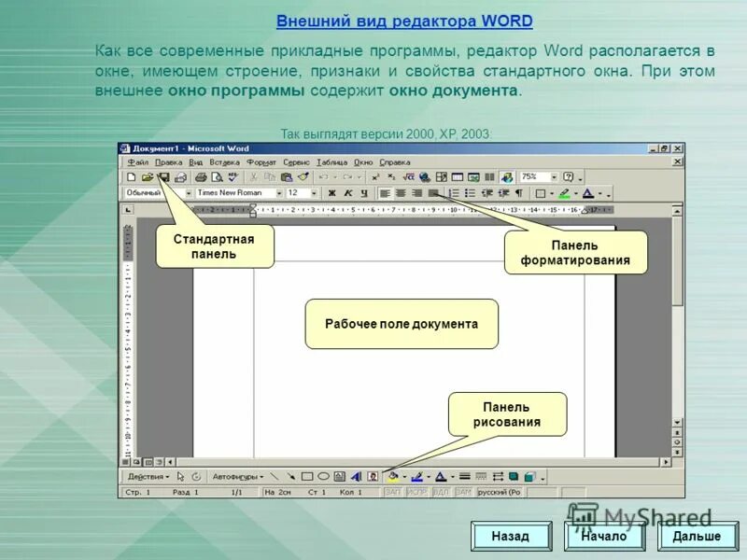Image resolution: width=747 pixels, height=560 pixels.
Task: Open the Правка menu
Action: 169,162
